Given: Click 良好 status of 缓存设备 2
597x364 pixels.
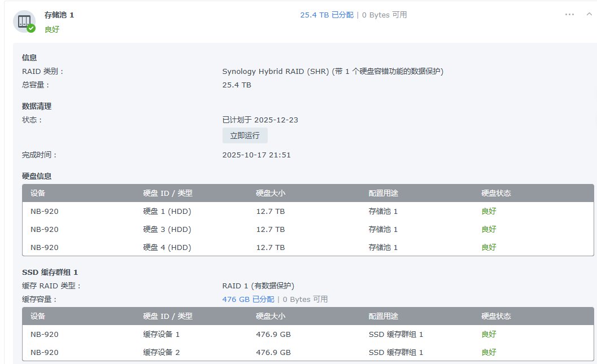Looking at the screenshot, I should (x=488, y=352).
